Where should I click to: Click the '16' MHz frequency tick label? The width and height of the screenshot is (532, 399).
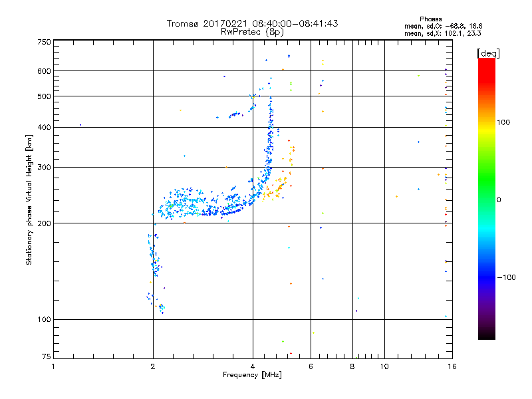(x=452, y=366)
